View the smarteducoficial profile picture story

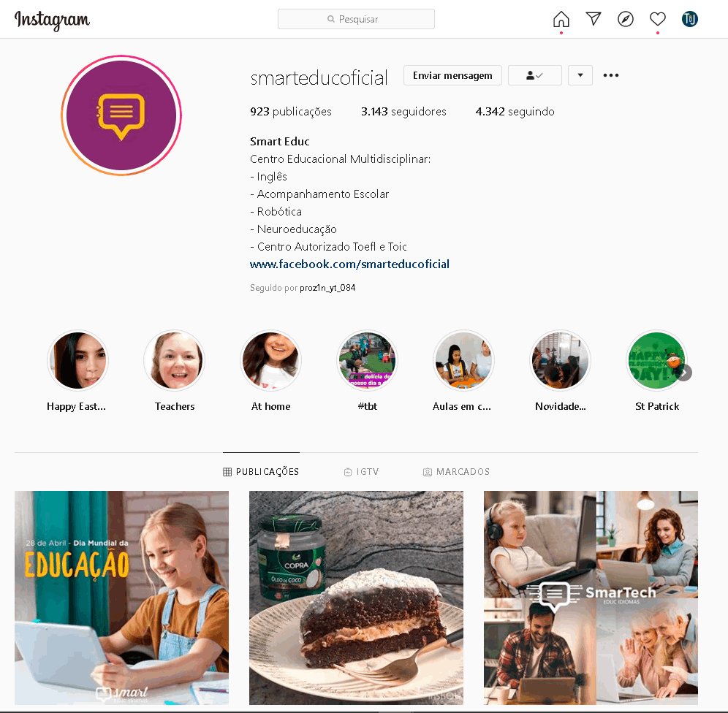click(x=121, y=115)
